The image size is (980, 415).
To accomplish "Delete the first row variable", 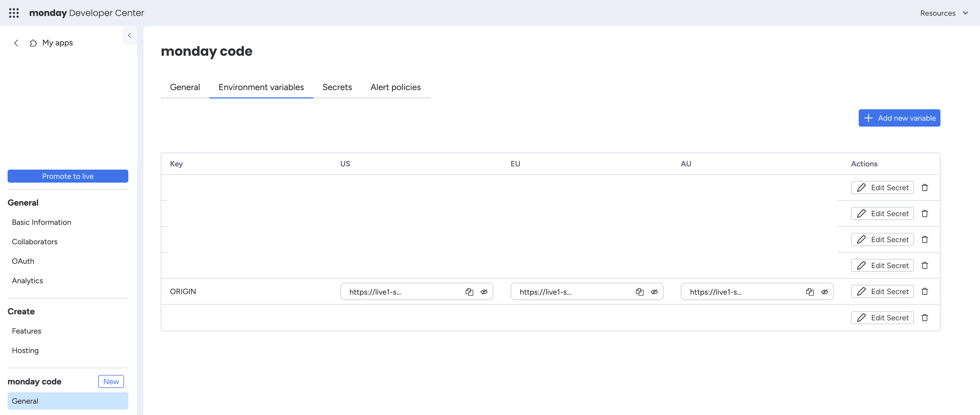I will click(925, 188).
